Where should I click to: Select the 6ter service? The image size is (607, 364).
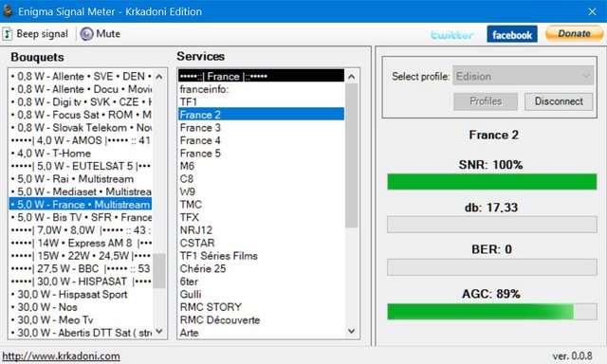[262, 282]
